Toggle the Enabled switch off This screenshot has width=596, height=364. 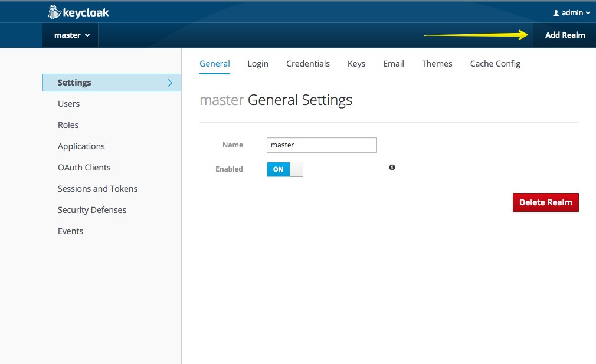pos(285,169)
